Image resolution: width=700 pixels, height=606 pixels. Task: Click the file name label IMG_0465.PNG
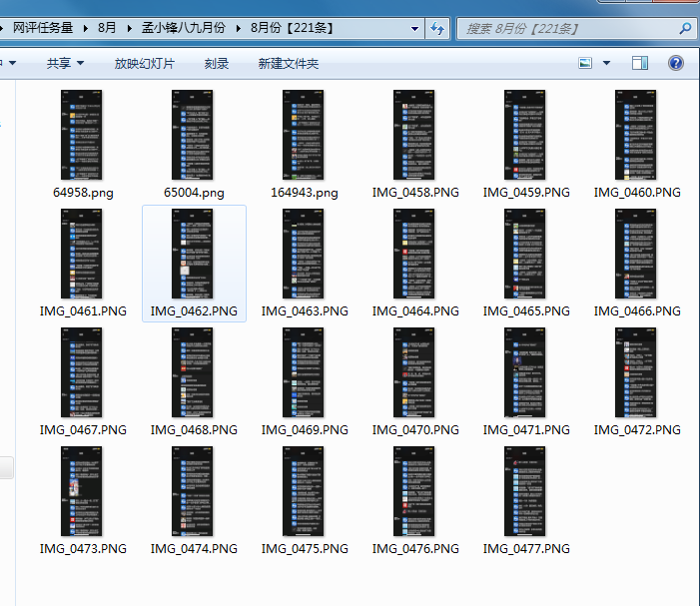coord(526,311)
